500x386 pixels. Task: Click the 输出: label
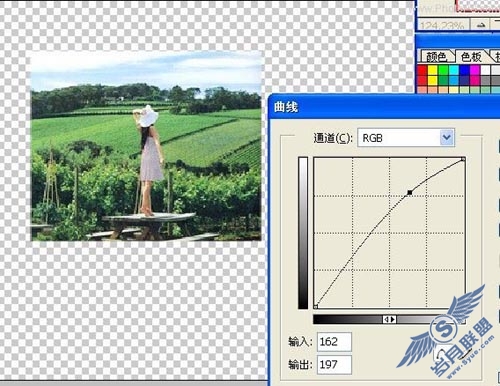click(x=300, y=365)
